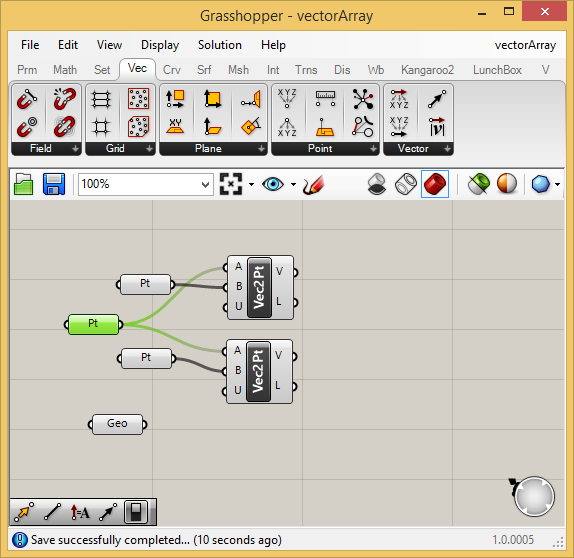Open the Solution menu
This screenshot has height=558, width=574.
pyautogui.click(x=220, y=45)
